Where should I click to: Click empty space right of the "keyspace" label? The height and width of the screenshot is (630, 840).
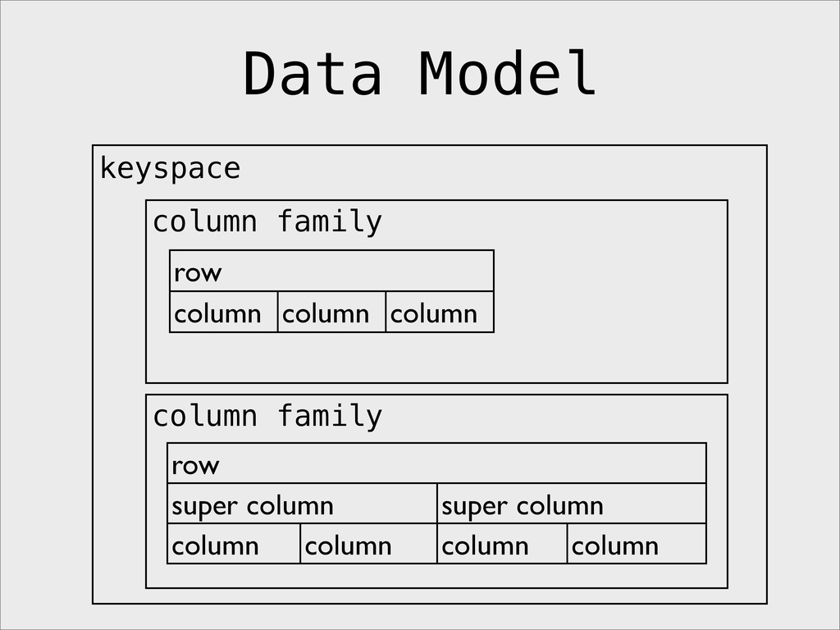tap(504, 171)
